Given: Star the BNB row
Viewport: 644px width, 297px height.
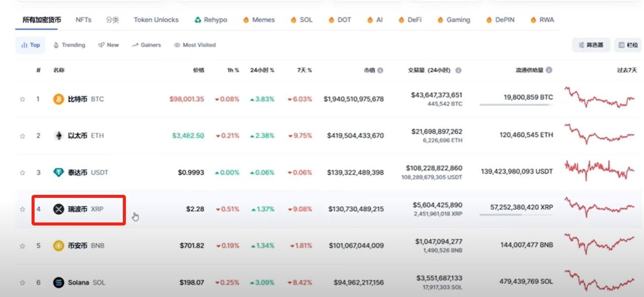Looking at the screenshot, I should [x=22, y=246].
